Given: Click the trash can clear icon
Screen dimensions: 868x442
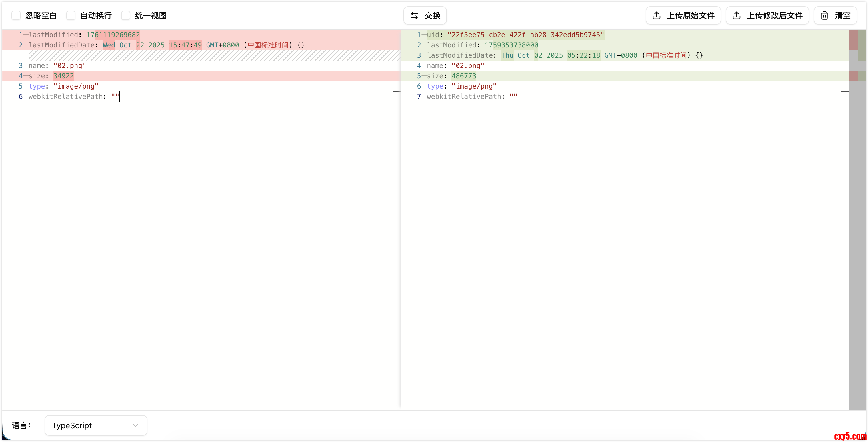Looking at the screenshot, I should pos(824,15).
